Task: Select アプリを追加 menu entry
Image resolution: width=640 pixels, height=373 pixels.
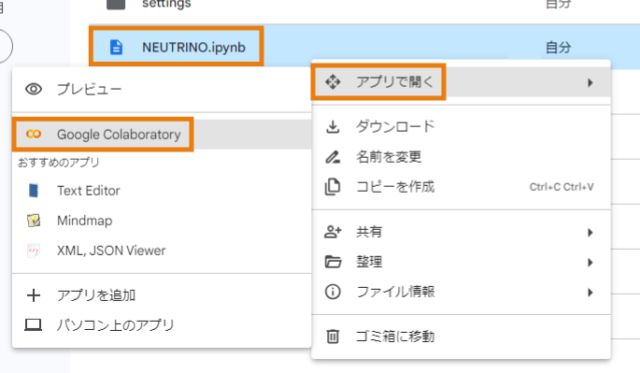Action: click(162, 295)
